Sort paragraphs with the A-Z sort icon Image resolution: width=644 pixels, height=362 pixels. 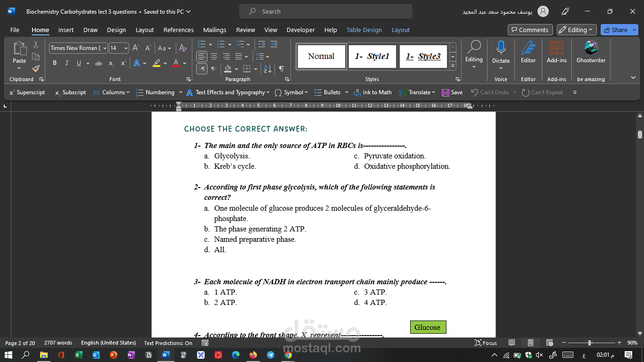[x=267, y=69]
